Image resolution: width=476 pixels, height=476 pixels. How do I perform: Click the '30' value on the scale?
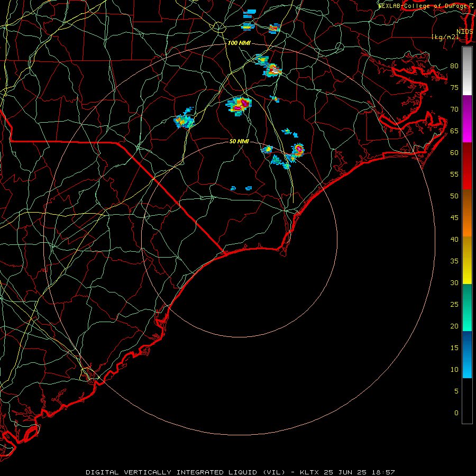[454, 282]
